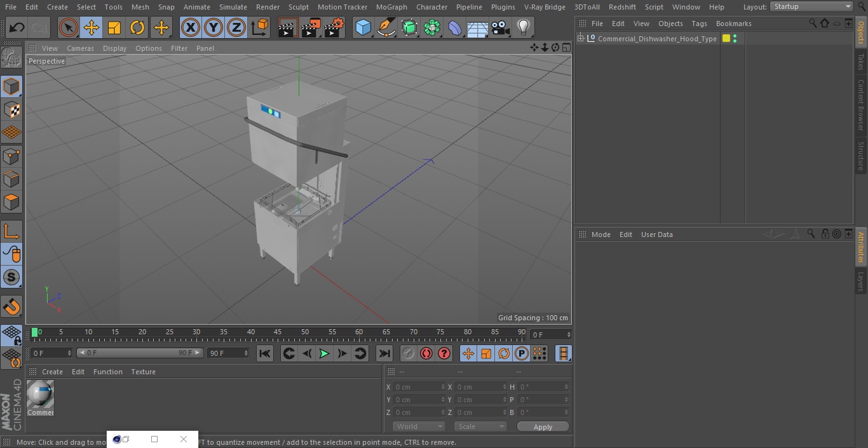Open the Spline pen tool
Image resolution: width=868 pixels, height=448 pixels.
click(386, 27)
